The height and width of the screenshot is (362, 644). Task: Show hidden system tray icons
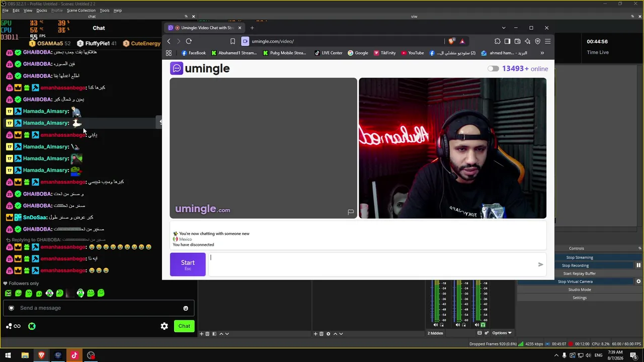556,355
